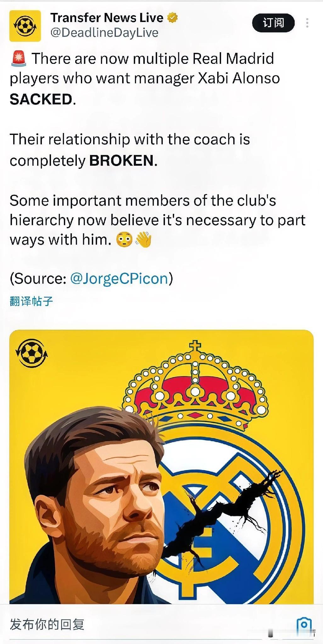Image resolution: width=323 pixels, height=644 pixels.
Task: Click the Transfer News Live account name
Action: [x=107, y=18]
